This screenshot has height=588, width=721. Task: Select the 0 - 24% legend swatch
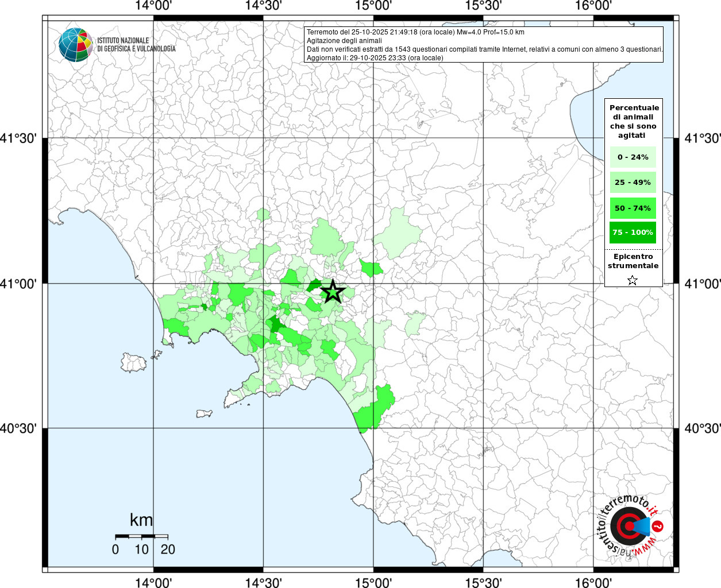[x=633, y=157]
